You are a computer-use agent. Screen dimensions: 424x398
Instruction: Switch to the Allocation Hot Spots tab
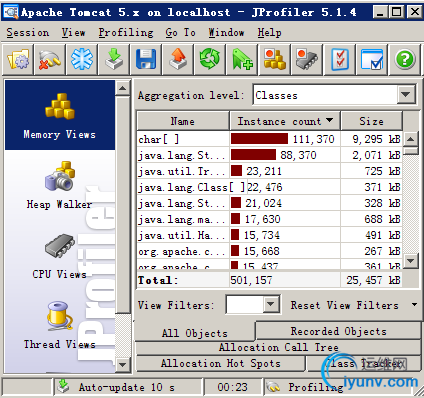(220, 363)
